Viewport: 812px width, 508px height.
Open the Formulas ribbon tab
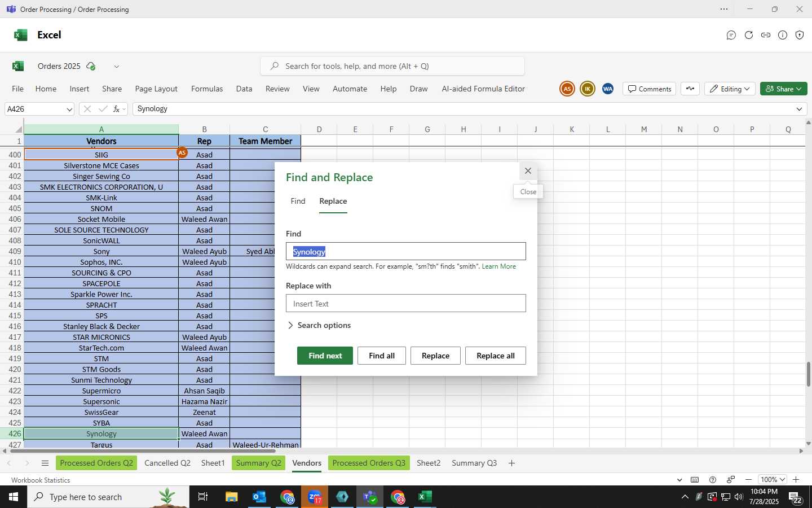[x=207, y=89]
